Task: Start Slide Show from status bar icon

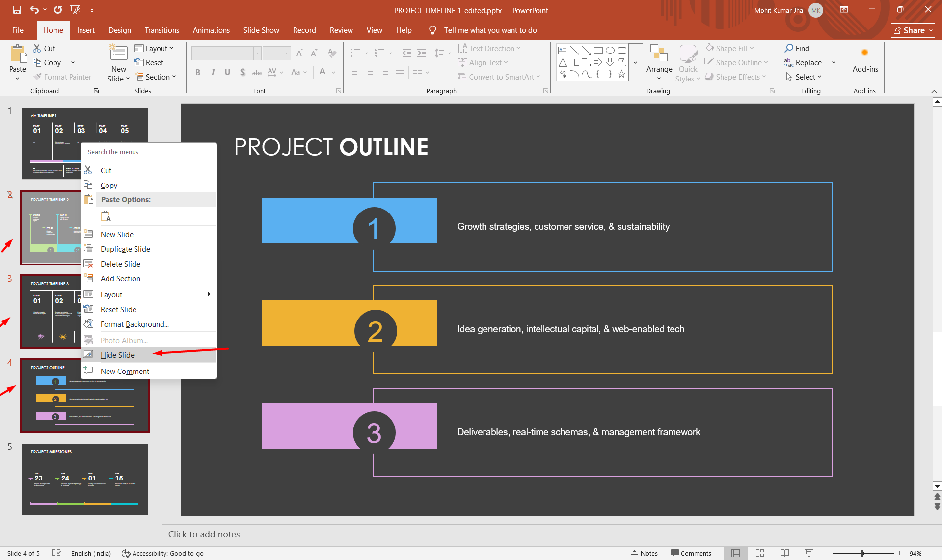Action: point(809,553)
